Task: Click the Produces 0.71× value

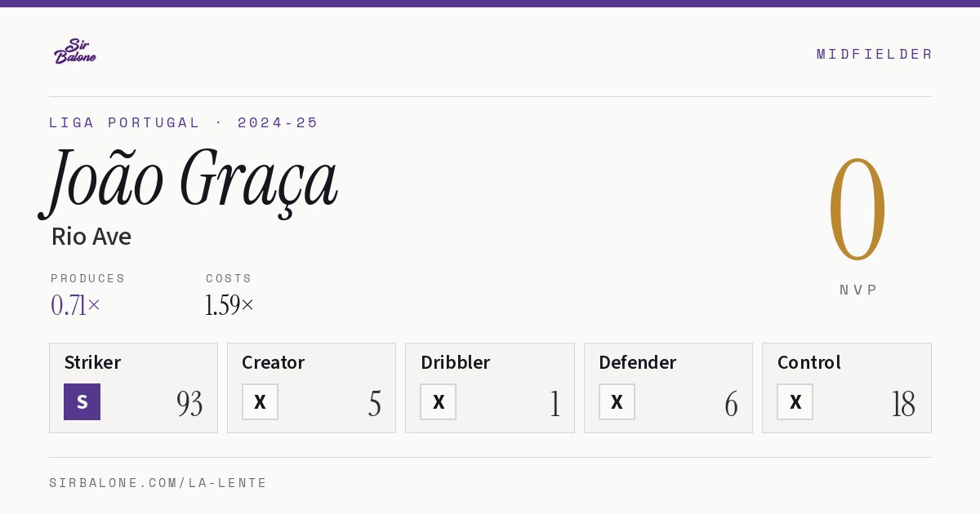Action: [x=75, y=305]
